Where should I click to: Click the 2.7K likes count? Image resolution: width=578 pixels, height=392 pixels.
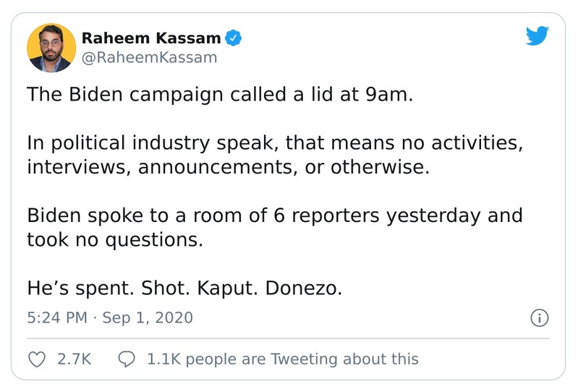click(74, 359)
